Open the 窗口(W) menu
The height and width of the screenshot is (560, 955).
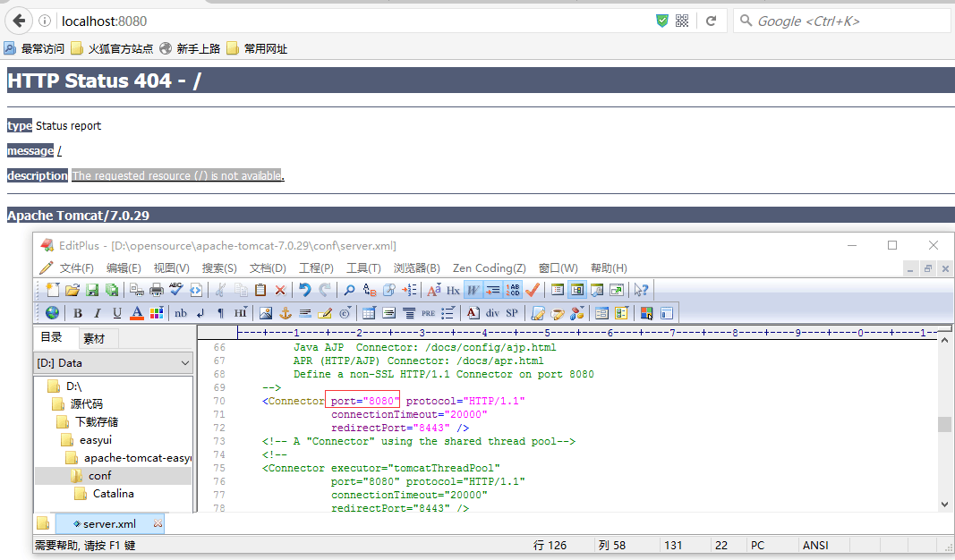(558, 267)
